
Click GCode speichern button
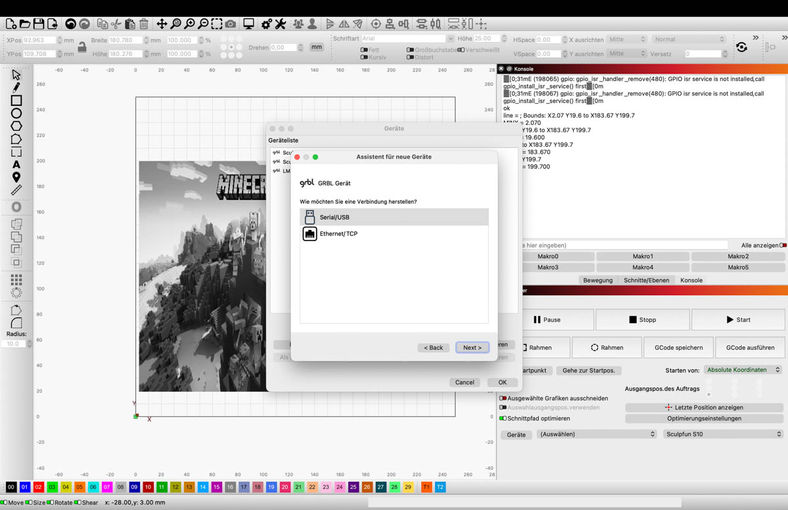coord(678,347)
